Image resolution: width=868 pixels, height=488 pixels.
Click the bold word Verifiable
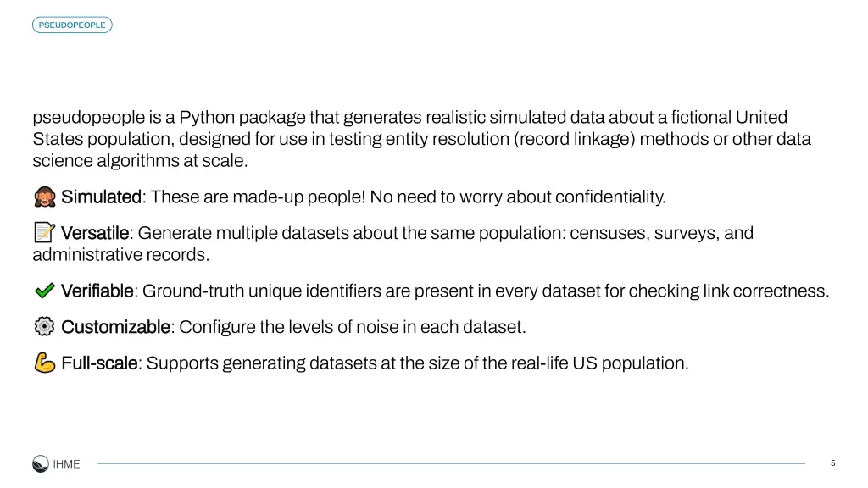click(97, 291)
